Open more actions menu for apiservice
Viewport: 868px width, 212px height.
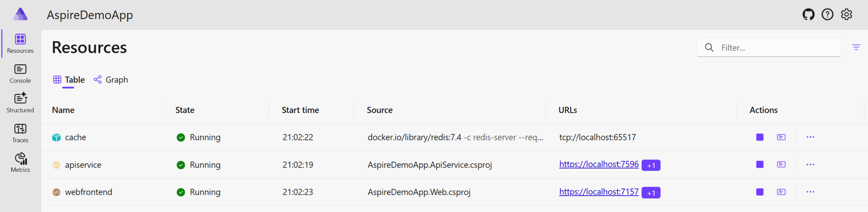point(810,164)
